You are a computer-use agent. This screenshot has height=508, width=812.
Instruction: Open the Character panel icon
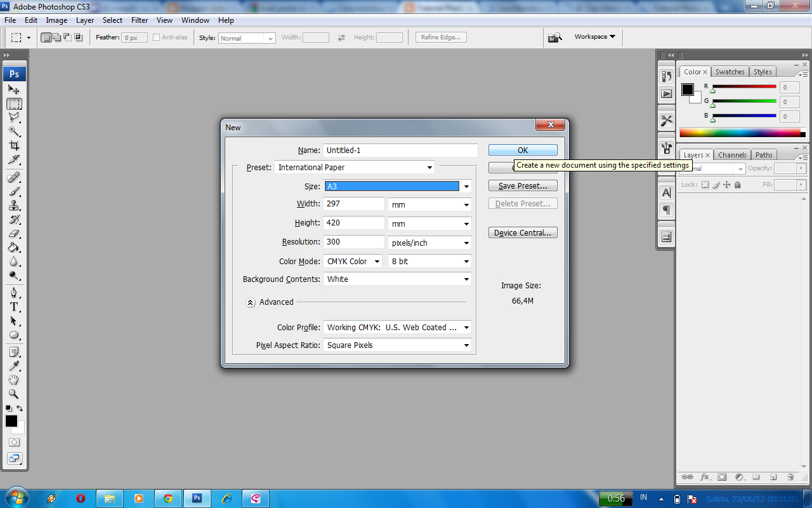666,192
